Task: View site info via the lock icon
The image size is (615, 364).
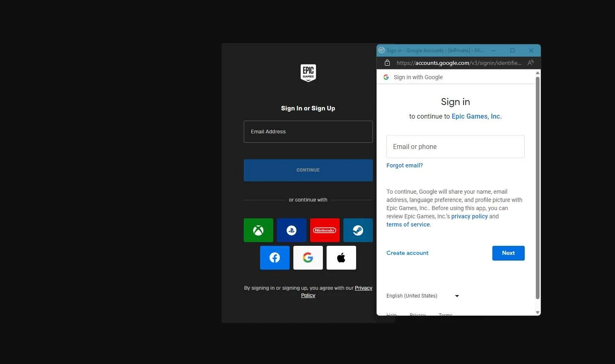Action: pos(387,63)
